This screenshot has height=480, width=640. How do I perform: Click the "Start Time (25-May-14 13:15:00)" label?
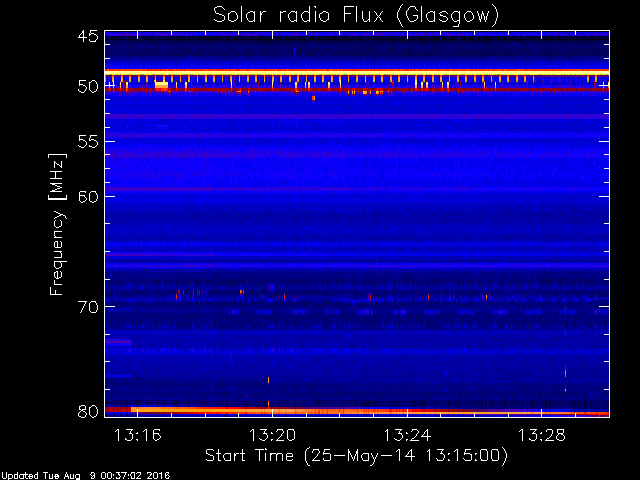[356, 456]
